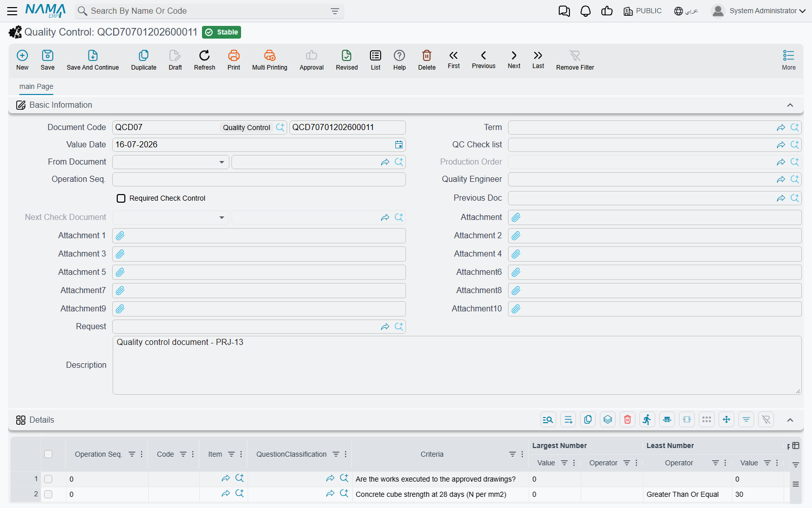Search for Item in row 1
The height and width of the screenshot is (508, 812).
pyautogui.click(x=240, y=479)
